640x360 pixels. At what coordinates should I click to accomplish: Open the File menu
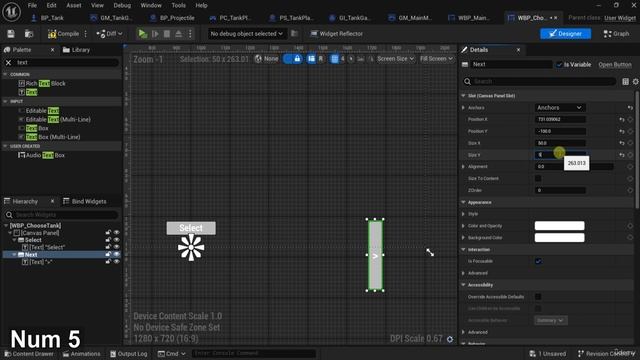(x=32, y=5)
